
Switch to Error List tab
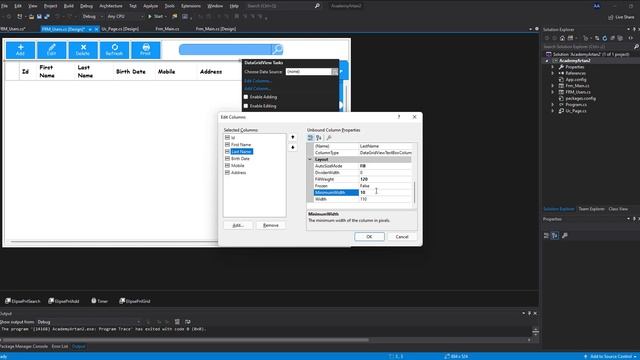[x=60, y=346]
